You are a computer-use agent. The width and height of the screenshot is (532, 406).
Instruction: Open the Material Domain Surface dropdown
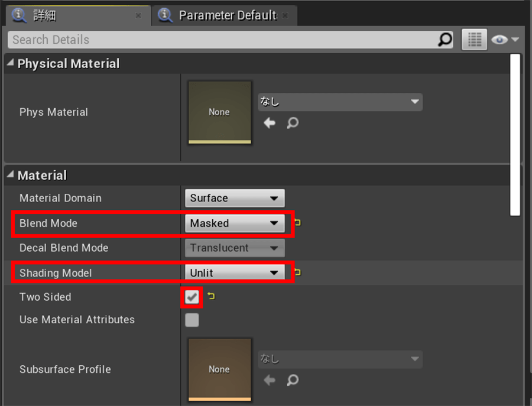click(x=234, y=198)
